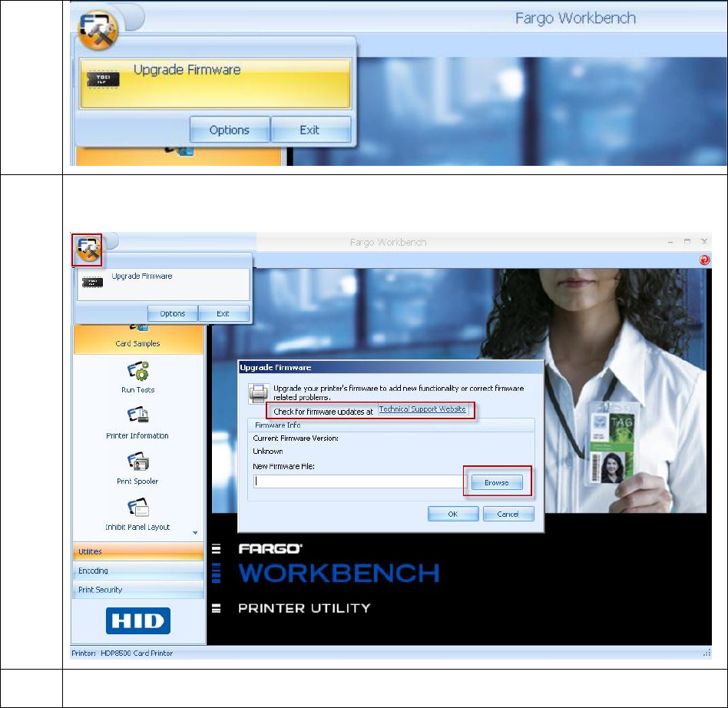Open Card Samples in the sidebar

click(x=138, y=339)
